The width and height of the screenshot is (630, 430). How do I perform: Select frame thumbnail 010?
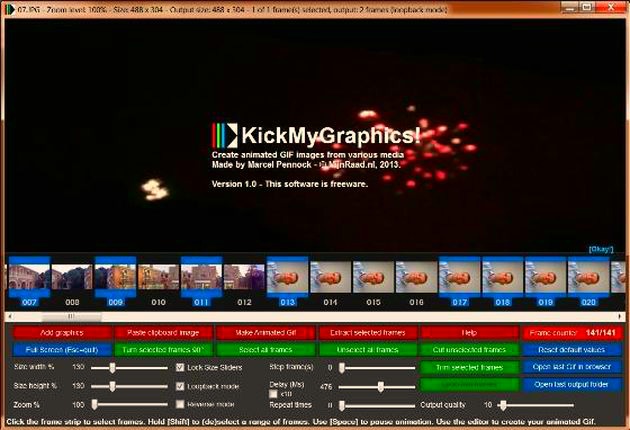158,277
